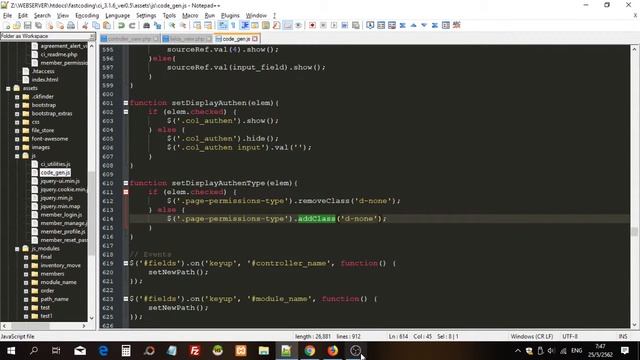The width and height of the screenshot is (640, 360).
Task: Collapse the js_modules folder node
Action: tap(17, 249)
